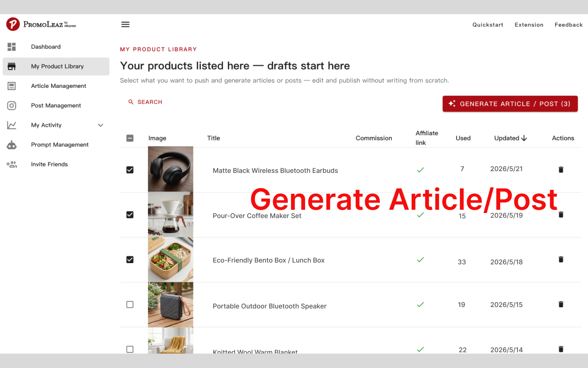Click title Pour-Over Coffee Maker Set

click(257, 216)
